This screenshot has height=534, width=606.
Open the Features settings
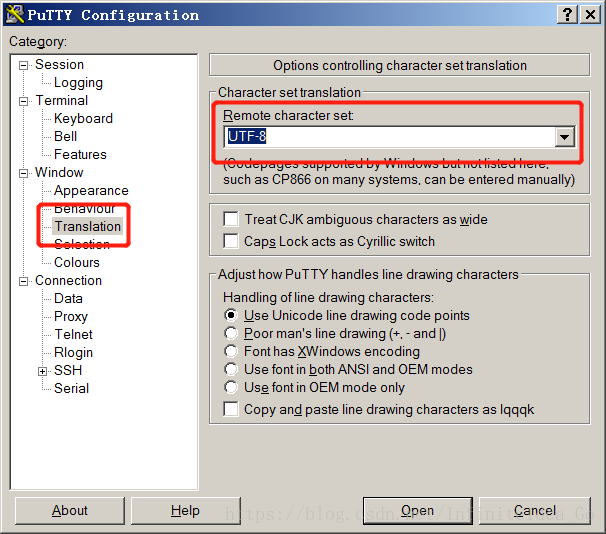pos(80,155)
